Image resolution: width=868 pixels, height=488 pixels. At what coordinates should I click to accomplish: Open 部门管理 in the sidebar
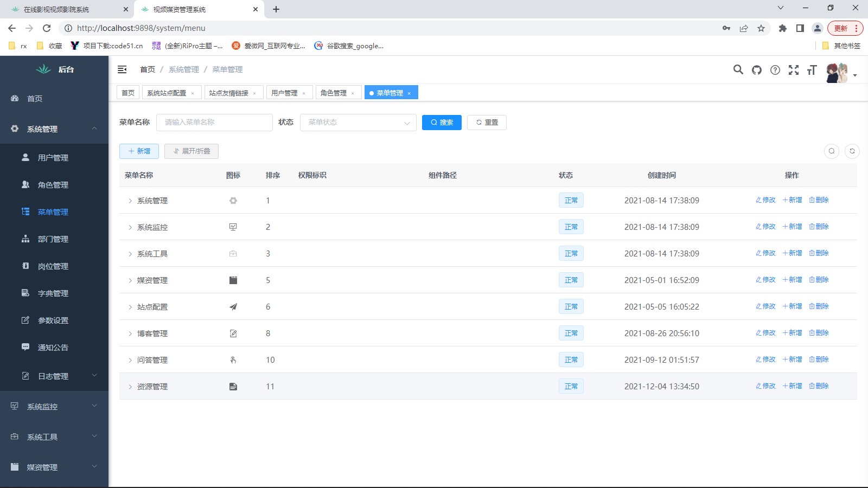(54, 239)
